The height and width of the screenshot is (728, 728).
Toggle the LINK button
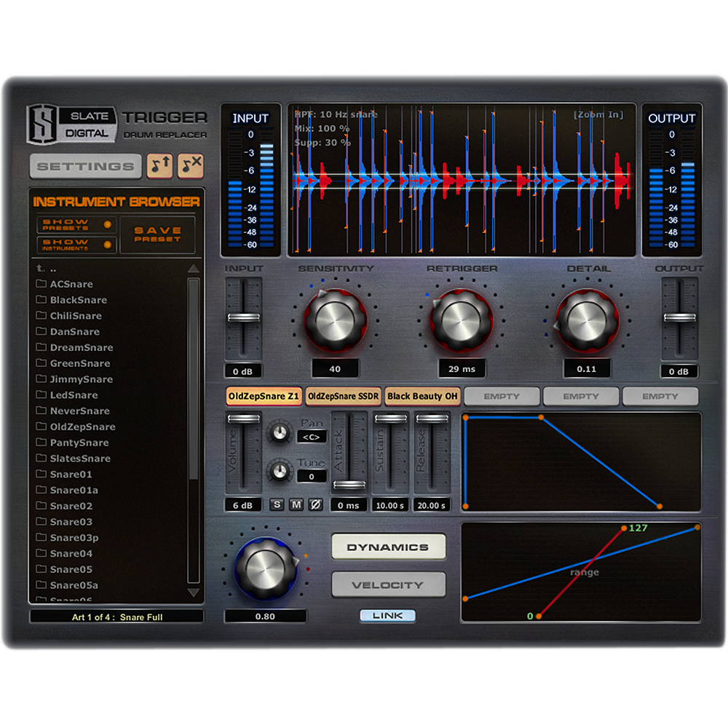387,616
